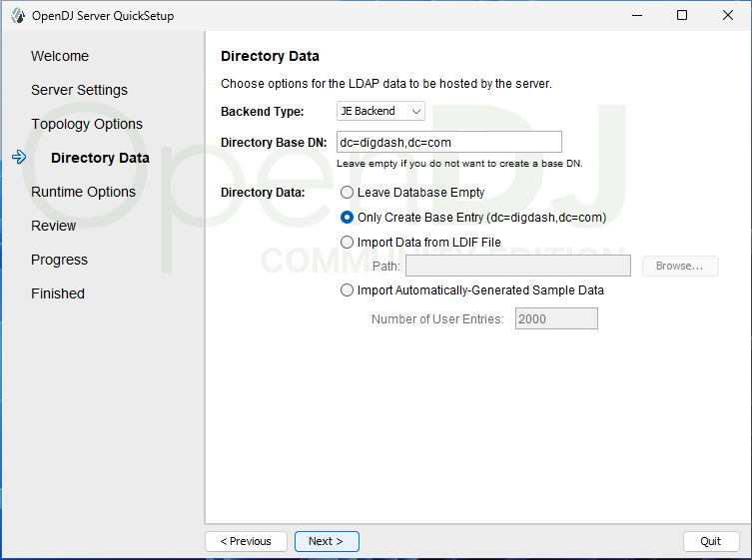Quit the QuickSetup wizard

(x=710, y=541)
